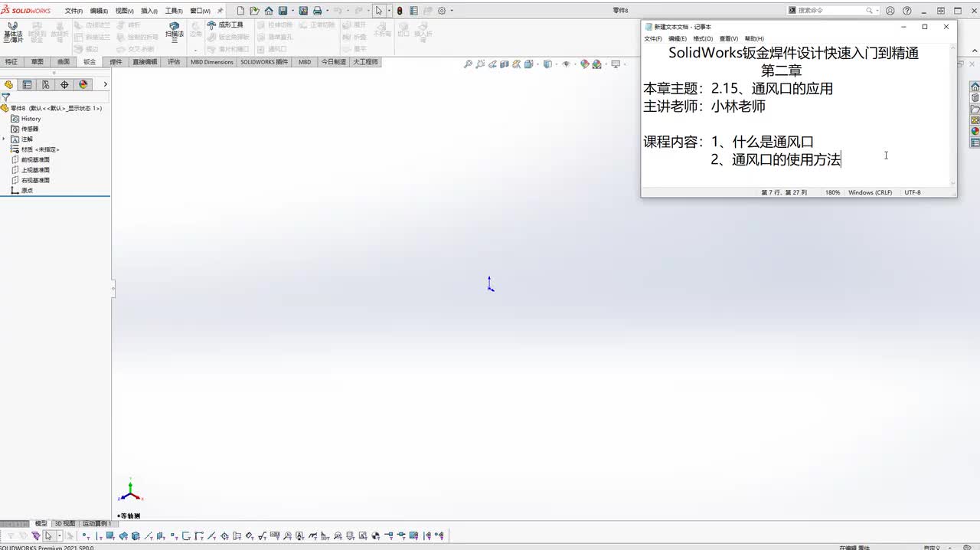Click the Edit Appearance color ball icon
This screenshot has height=550, width=980.
tap(585, 64)
